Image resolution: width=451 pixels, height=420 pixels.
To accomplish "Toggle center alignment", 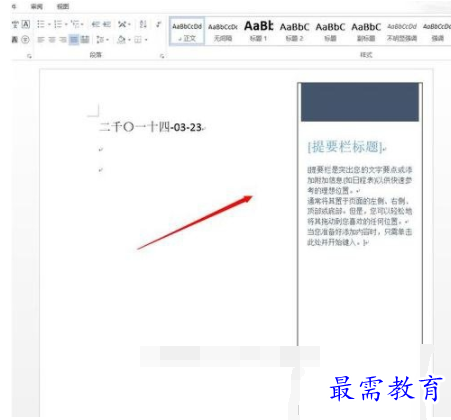I will tap(52, 40).
